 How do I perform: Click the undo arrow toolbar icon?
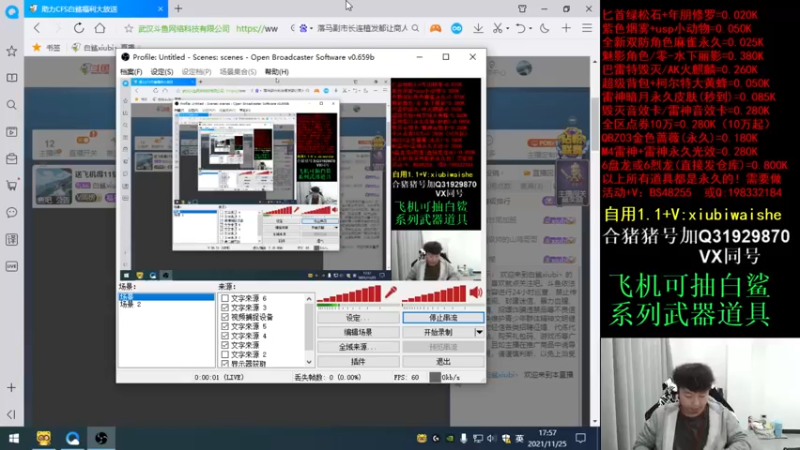[520, 29]
